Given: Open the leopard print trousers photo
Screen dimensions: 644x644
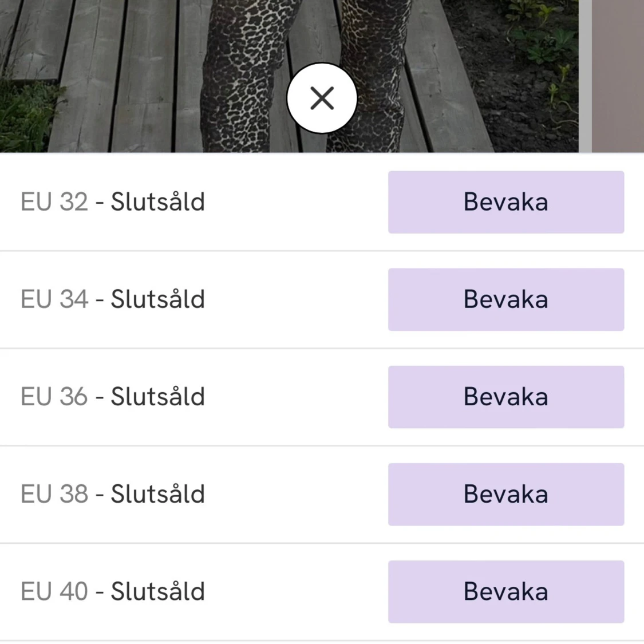Looking at the screenshot, I should pos(246,74).
